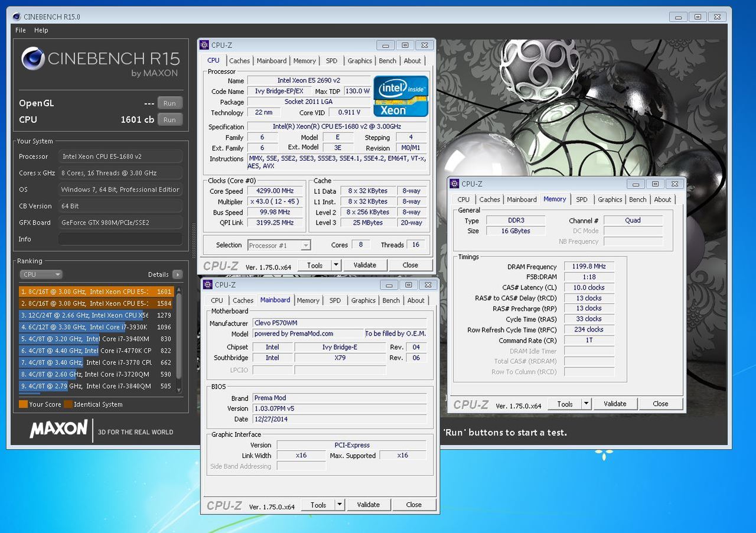Select the Core i7-4770K ranking row

coord(96,350)
